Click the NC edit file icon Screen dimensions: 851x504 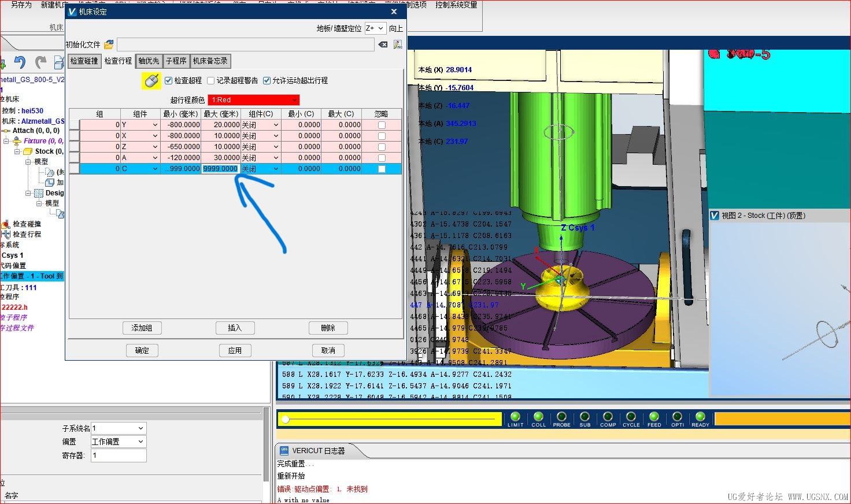point(398,45)
